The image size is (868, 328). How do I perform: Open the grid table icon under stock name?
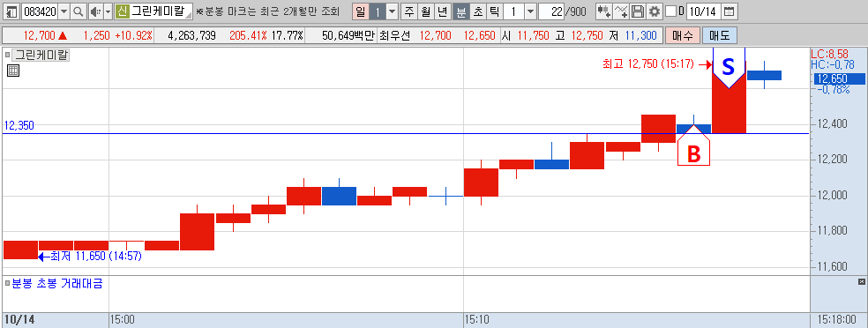13,71
